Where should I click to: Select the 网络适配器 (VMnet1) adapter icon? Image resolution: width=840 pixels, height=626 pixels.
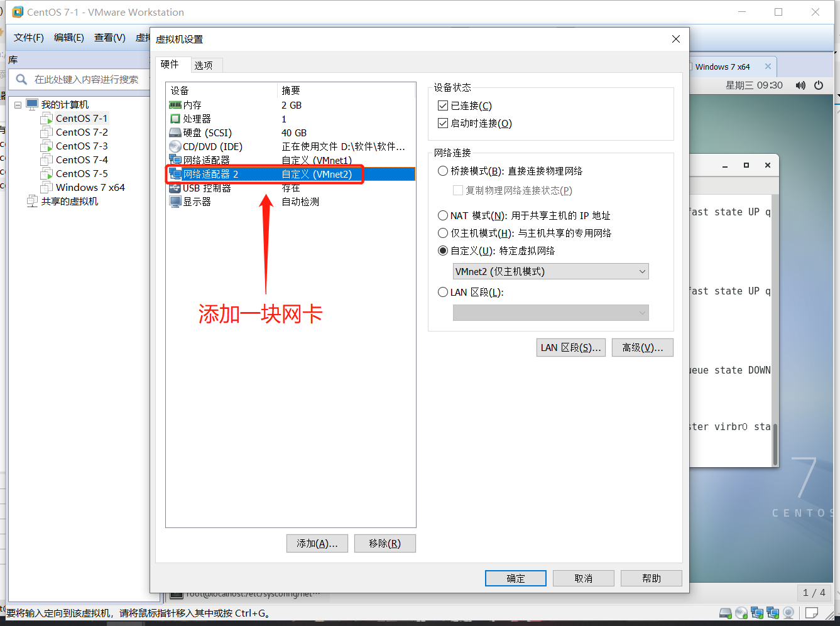pos(175,160)
